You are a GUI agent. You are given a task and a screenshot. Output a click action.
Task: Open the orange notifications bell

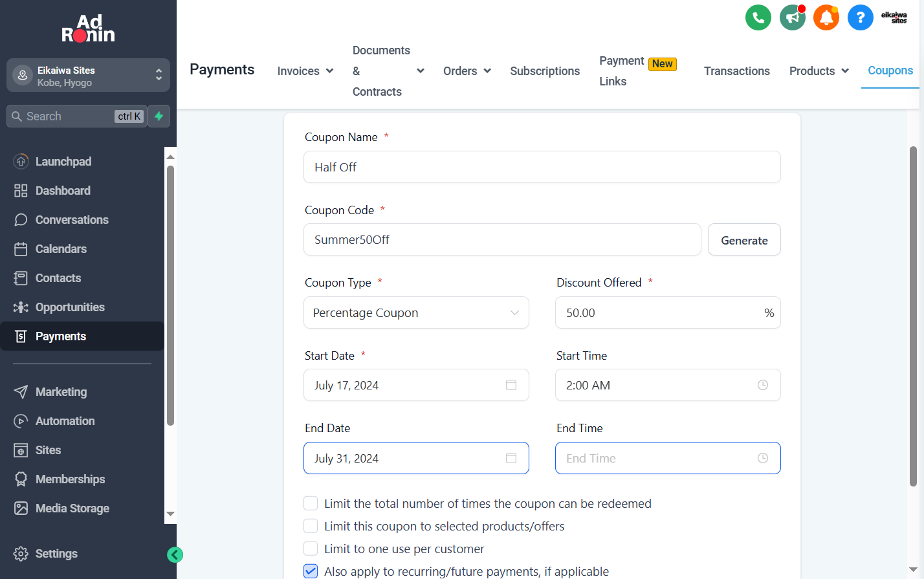point(826,17)
